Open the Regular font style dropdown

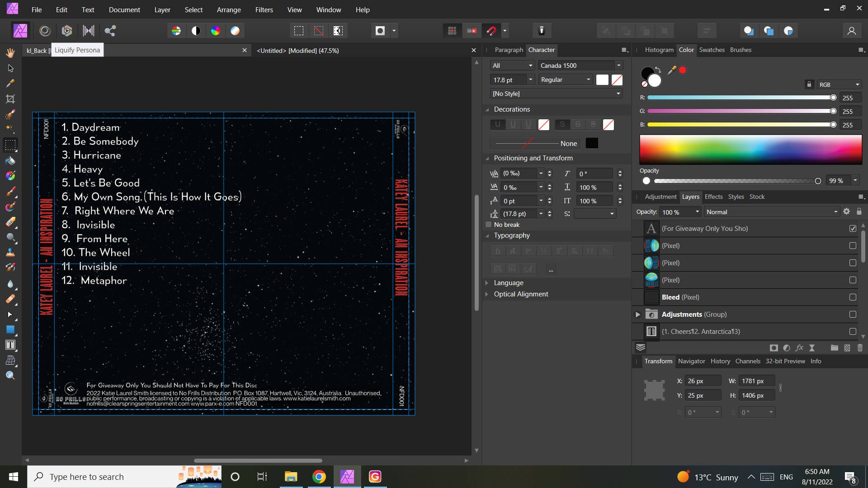[566, 80]
